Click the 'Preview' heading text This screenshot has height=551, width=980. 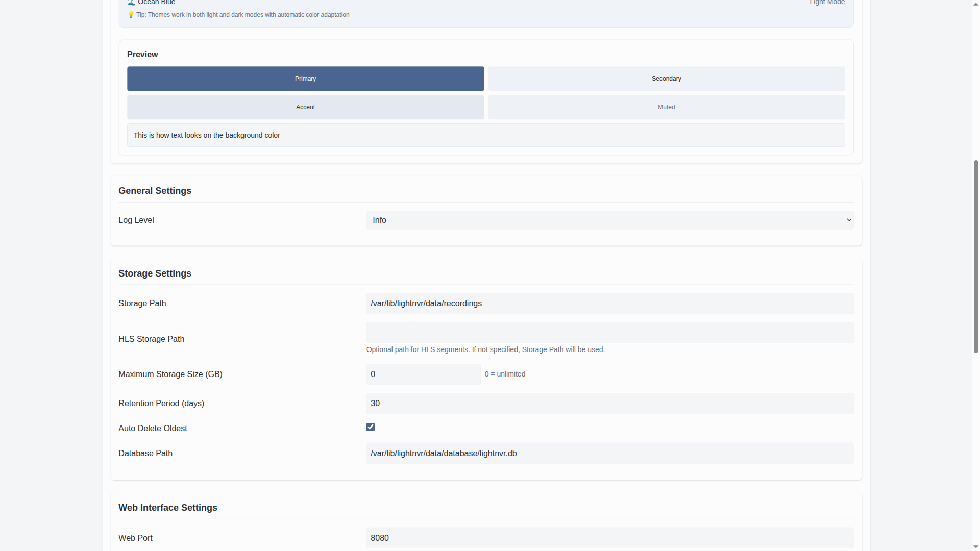[x=142, y=55]
